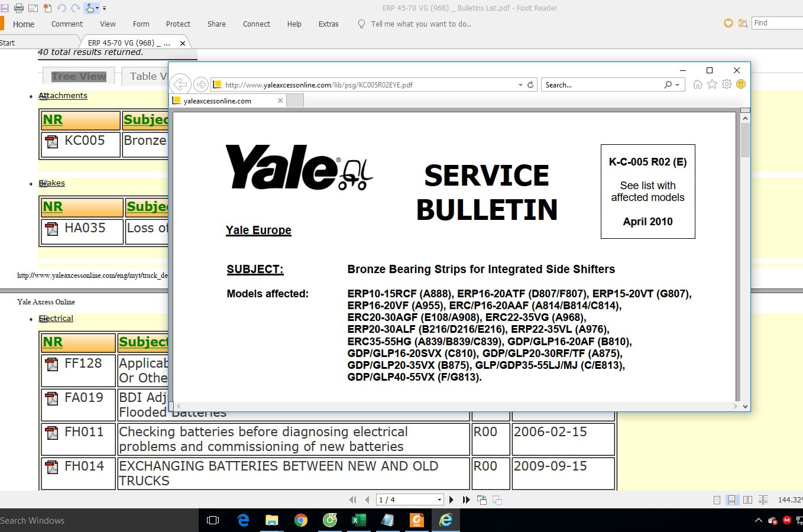Open the Electrical section link
The width and height of the screenshot is (803, 532).
tap(56, 319)
